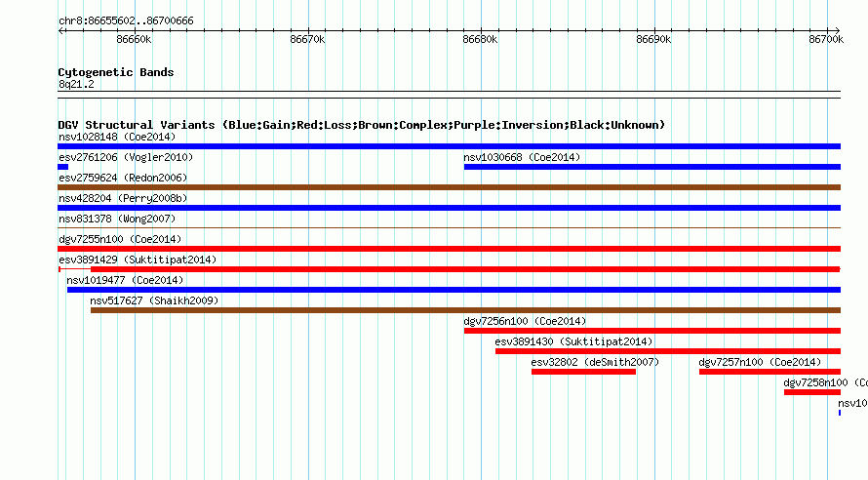
Task: Click the nsv428204 (Perry2008b) blue bar
Action: pos(449,208)
